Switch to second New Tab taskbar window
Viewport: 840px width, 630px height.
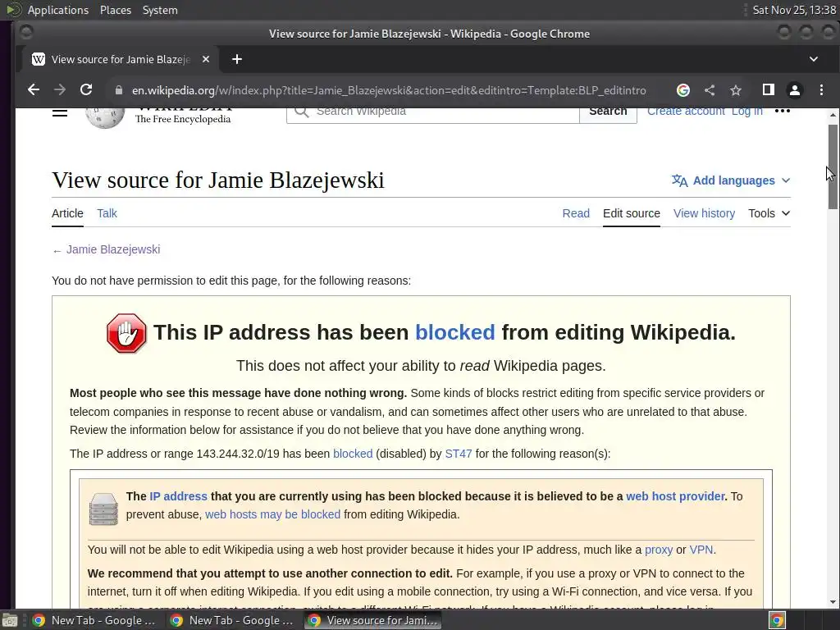pyautogui.click(x=232, y=620)
